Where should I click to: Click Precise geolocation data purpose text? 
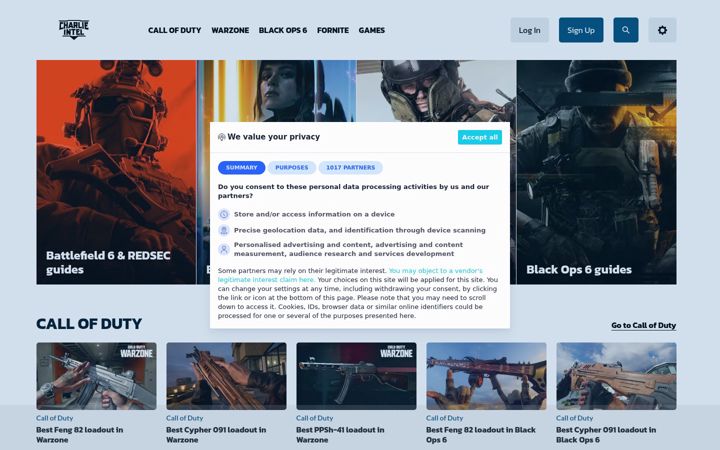pyautogui.click(x=360, y=230)
